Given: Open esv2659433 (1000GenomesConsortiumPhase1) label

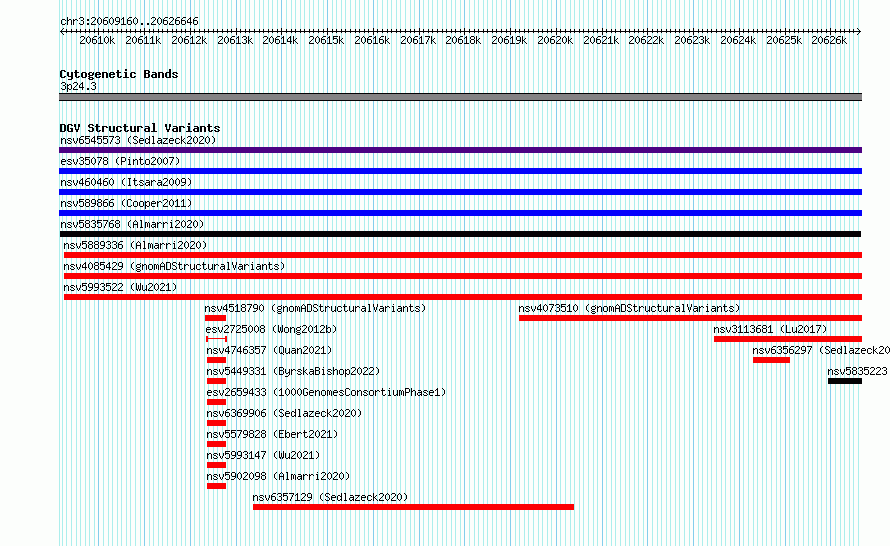Looking at the screenshot, I should click(326, 392).
